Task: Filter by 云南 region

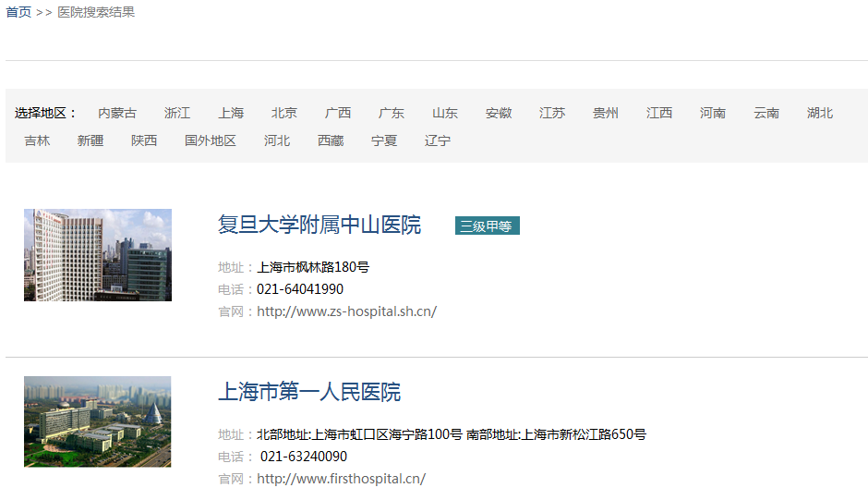Action: tap(766, 113)
